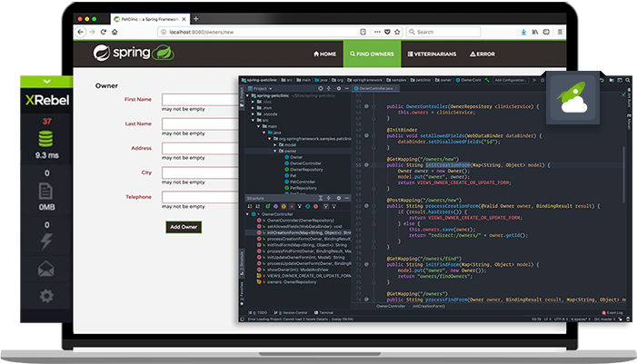The width and height of the screenshot is (637, 364).
Task: Click the browser Search box
Action: [443, 32]
